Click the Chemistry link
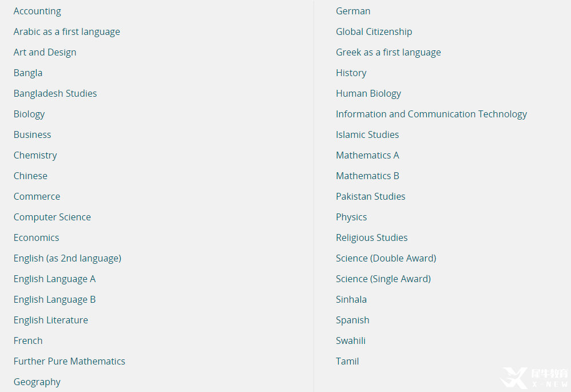 click(35, 156)
